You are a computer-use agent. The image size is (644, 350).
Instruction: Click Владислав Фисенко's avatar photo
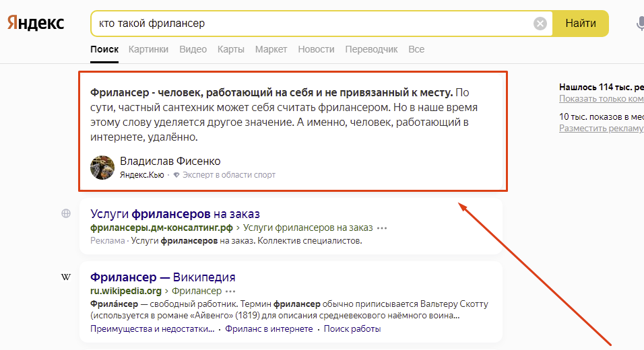(x=102, y=168)
